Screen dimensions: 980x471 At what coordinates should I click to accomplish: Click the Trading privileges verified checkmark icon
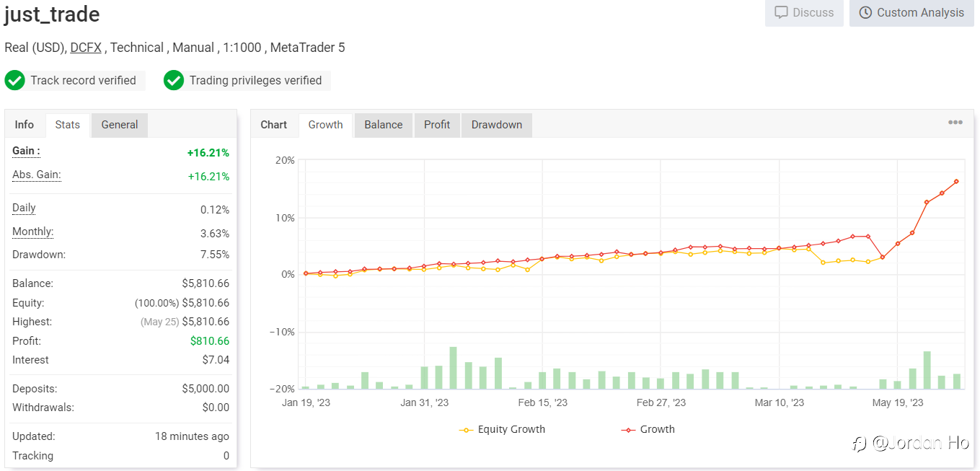coord(174,80)
